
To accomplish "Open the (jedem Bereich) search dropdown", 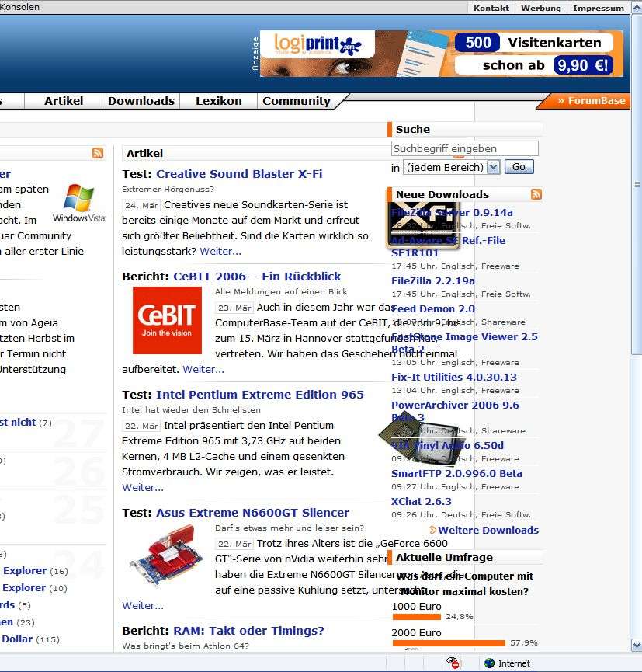I will tap(452, 167).
